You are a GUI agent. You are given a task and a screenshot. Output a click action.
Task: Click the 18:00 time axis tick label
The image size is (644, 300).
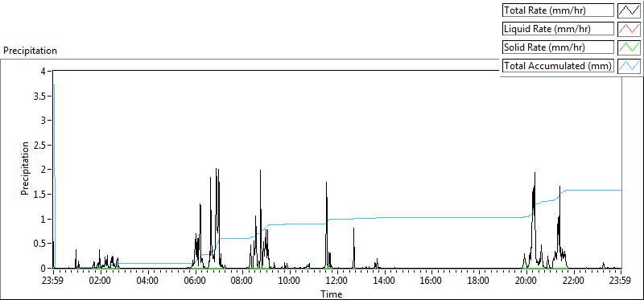point(479,282)
